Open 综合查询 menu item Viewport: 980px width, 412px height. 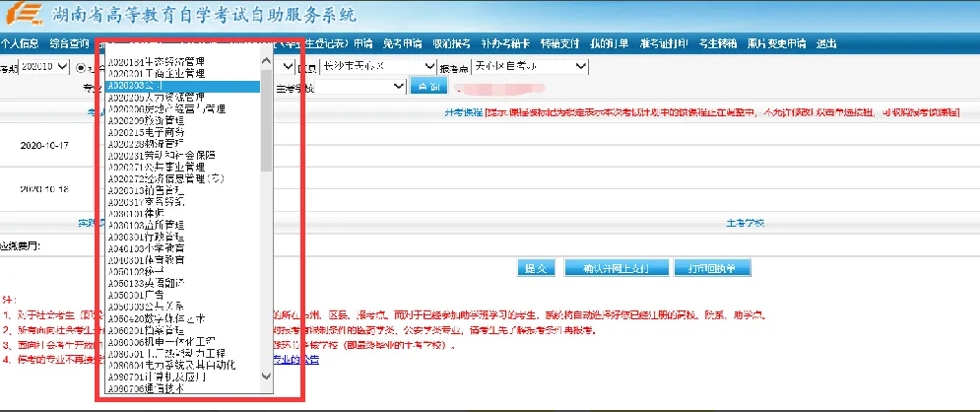(71, 43)
